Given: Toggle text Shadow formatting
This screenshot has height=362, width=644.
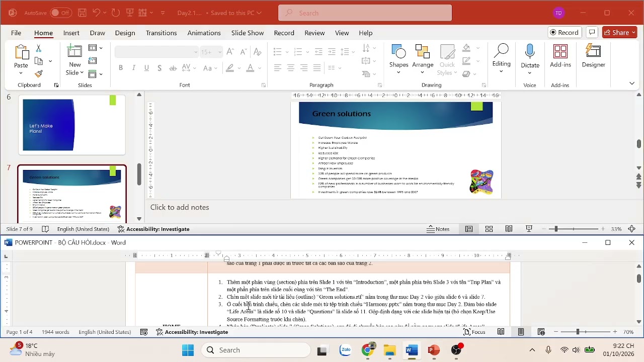Looking at the screenshot, I should tap(159, 68).
